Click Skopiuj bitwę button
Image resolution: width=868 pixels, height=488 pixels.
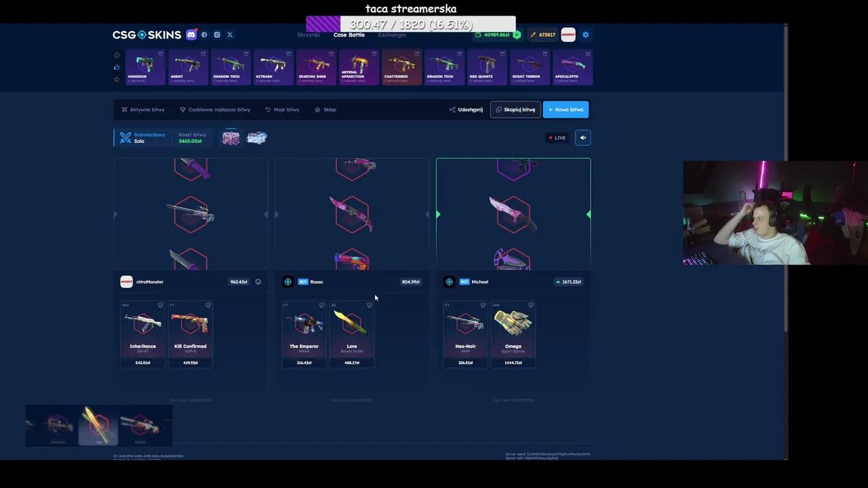515,109
